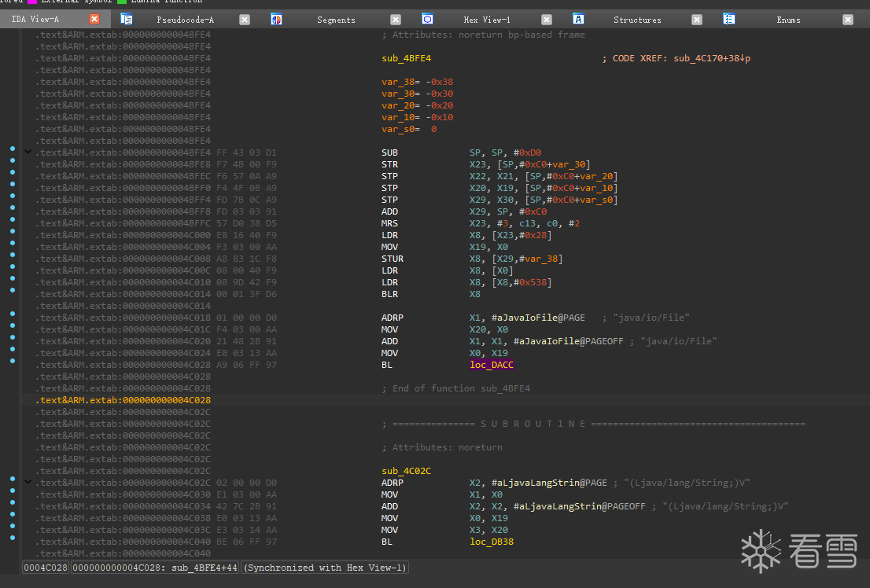Click operand #0xD0 in SUB instruction
The image size is (870, 588).
coord(527,153)
